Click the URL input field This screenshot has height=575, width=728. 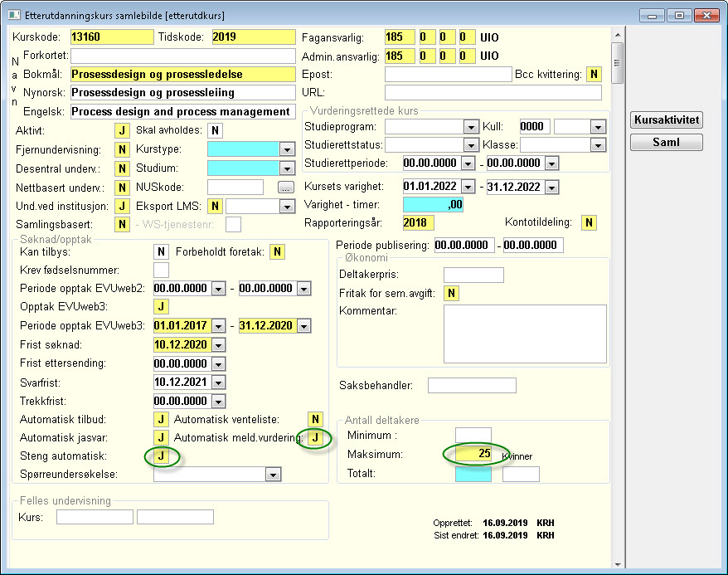pos(493,92)
